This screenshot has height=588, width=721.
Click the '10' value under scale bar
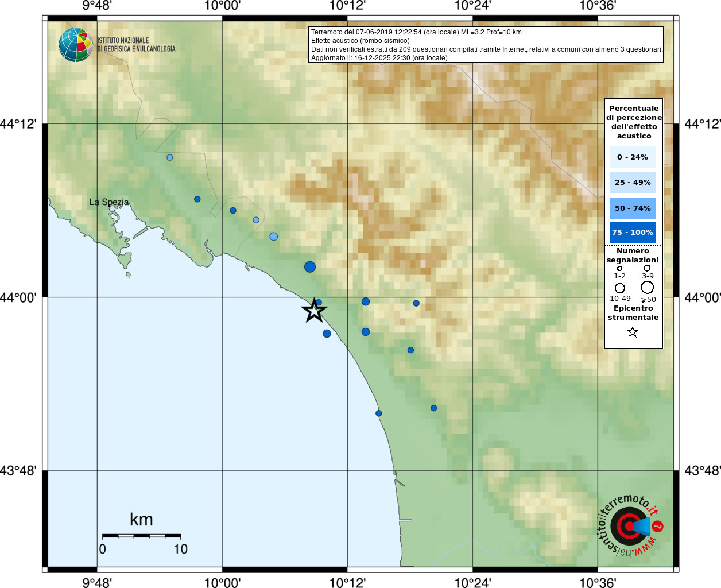(181, 549)
